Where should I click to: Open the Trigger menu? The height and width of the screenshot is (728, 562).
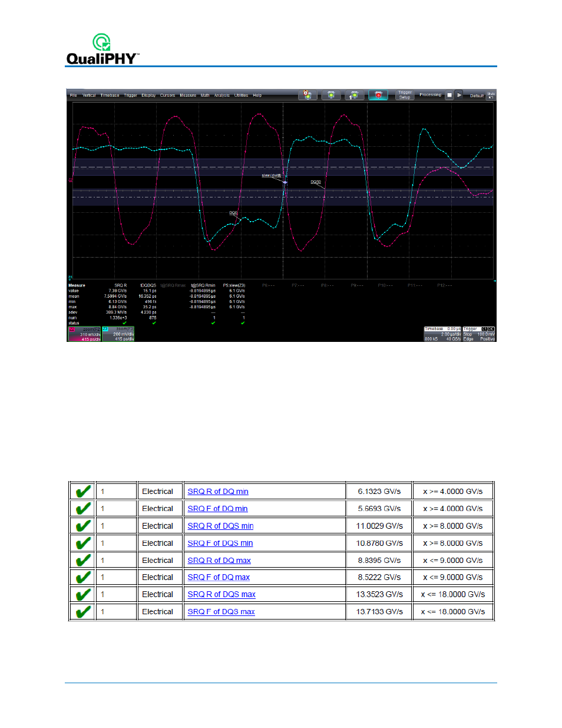point(130,95)
